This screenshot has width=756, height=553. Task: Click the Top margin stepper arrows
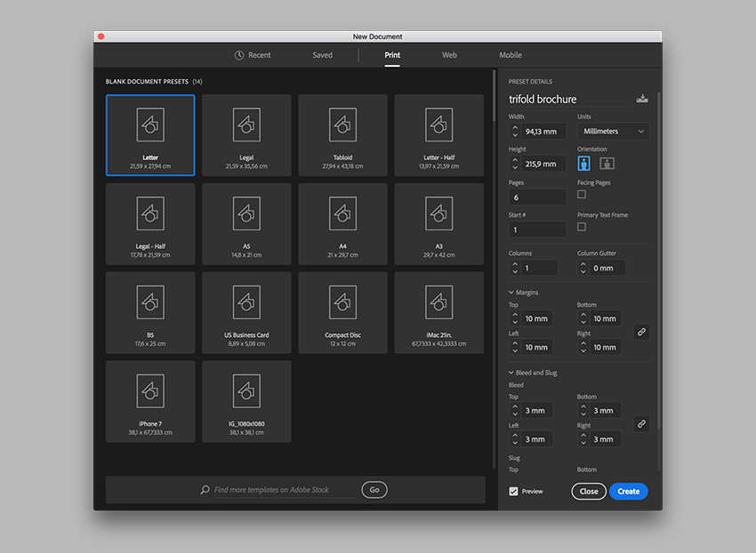(515, 318)
